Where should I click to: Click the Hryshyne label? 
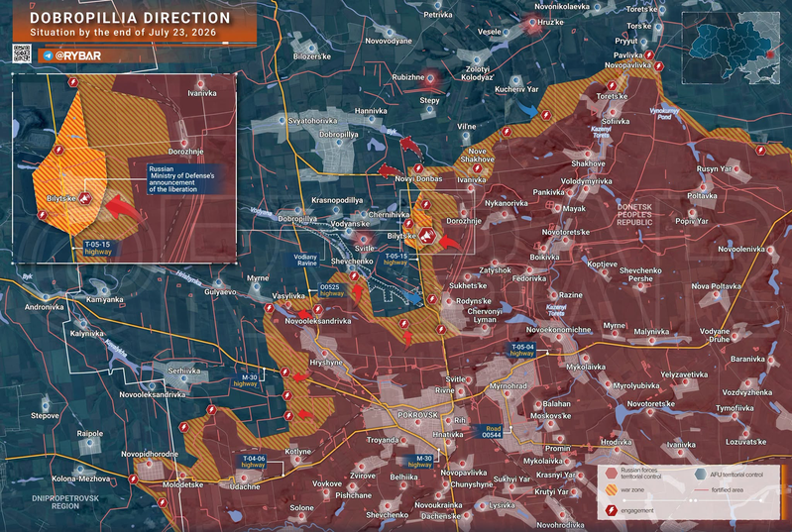(326, 363)
